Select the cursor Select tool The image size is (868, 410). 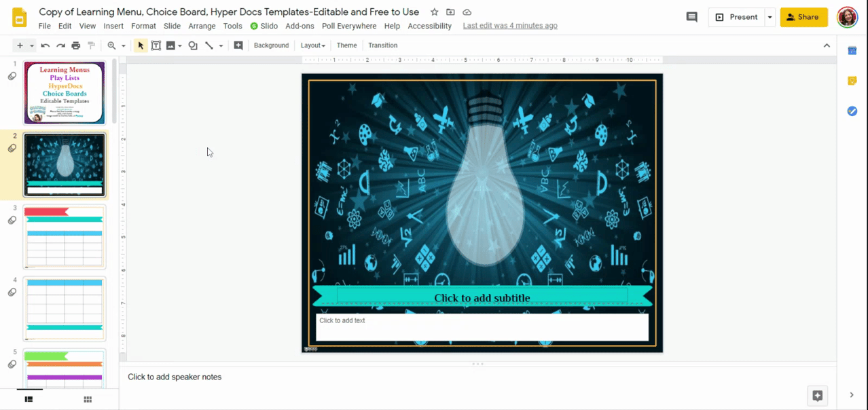[x=141, y=45]
